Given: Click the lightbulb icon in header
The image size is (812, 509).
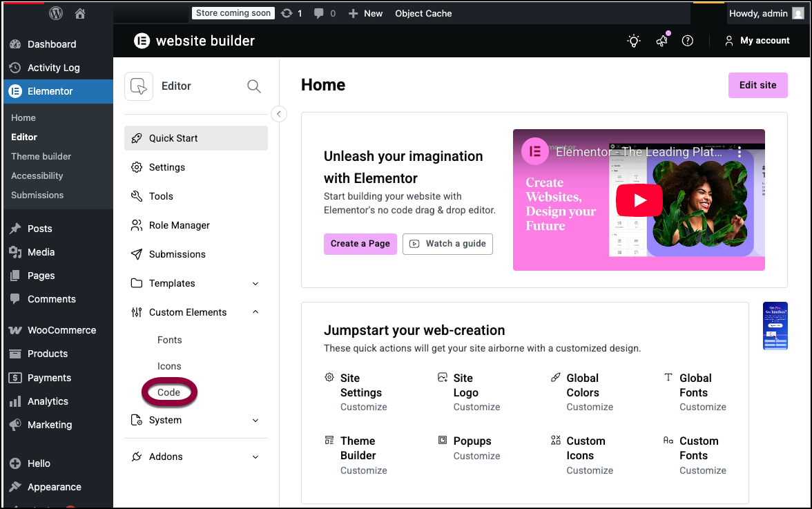Looking at the screenshot, I should pyautogui.click(x=633, y=41).
